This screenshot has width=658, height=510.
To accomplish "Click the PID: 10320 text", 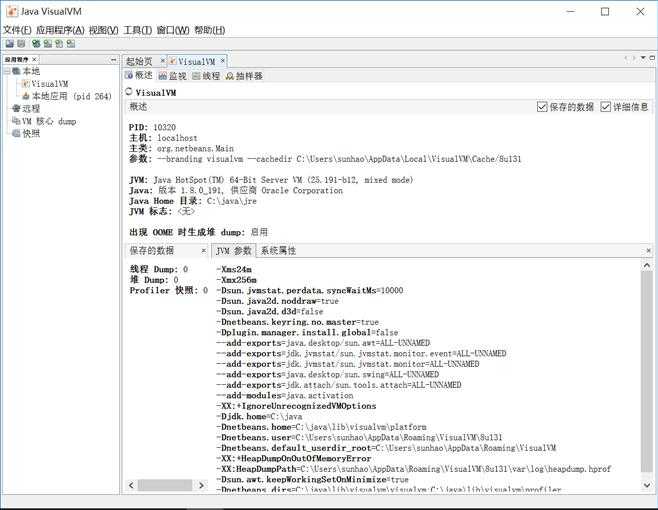I will click(x=152, y=127).
